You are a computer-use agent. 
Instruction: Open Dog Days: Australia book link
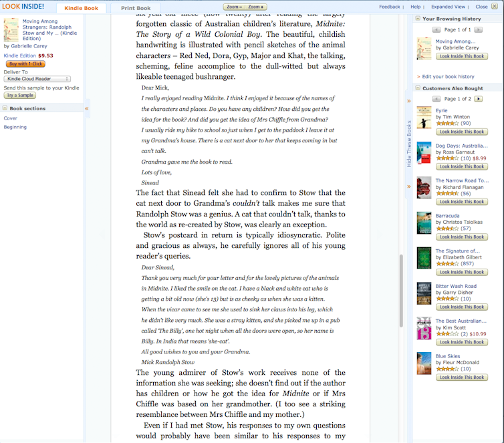[x=462, y=146]
